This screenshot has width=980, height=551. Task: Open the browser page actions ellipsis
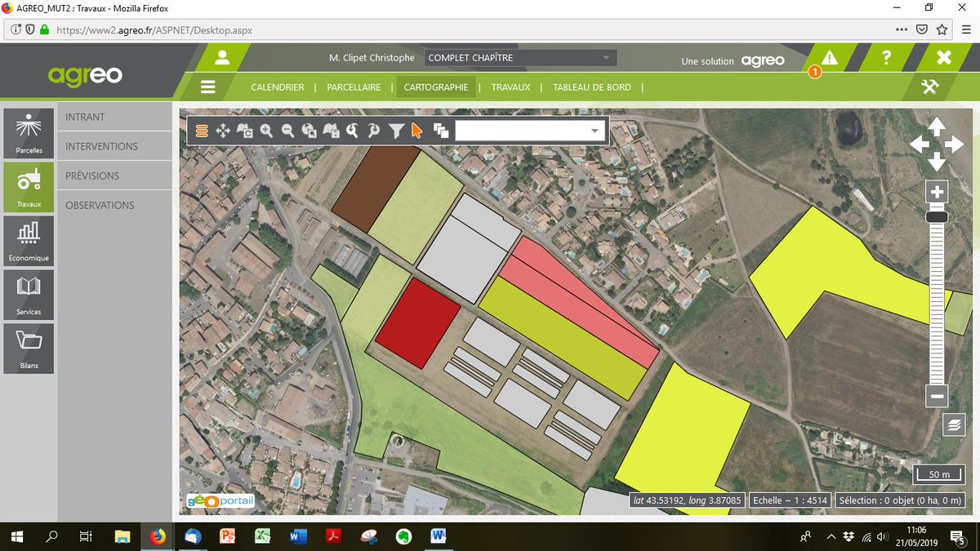coord(901,29)
